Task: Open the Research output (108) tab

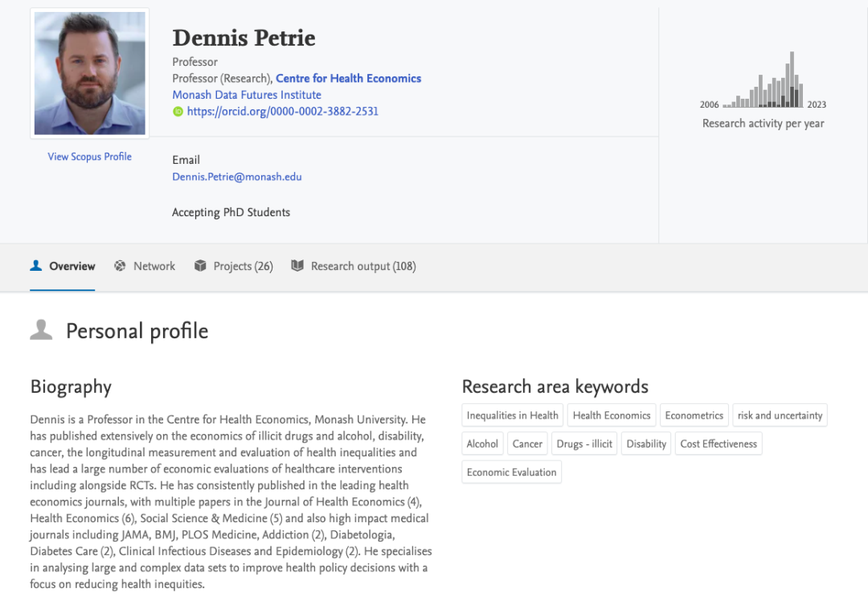Action: pos(363,266)
